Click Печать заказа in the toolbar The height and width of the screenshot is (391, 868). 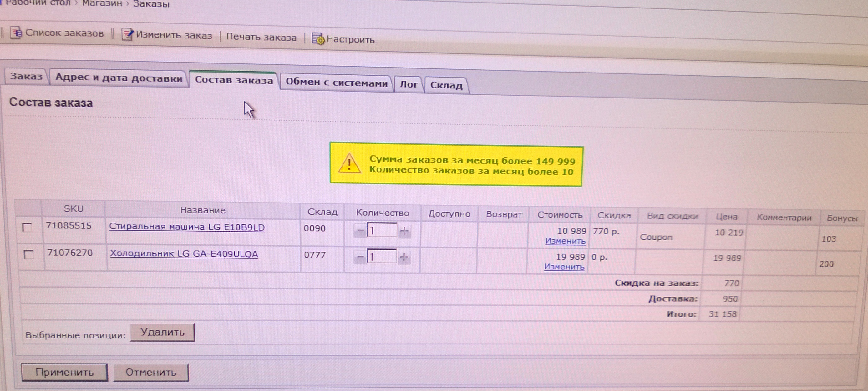tap(261, 37)
